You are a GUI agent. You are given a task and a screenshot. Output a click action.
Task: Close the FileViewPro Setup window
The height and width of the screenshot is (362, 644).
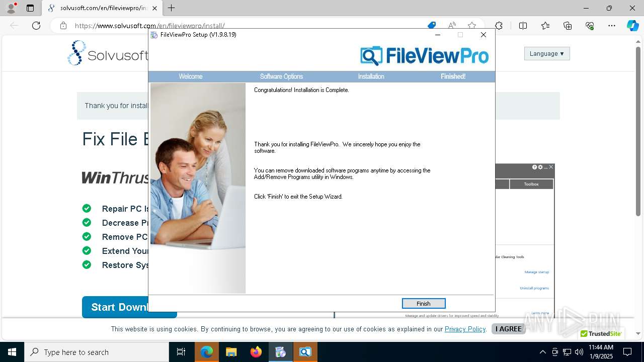coord(484,35)
